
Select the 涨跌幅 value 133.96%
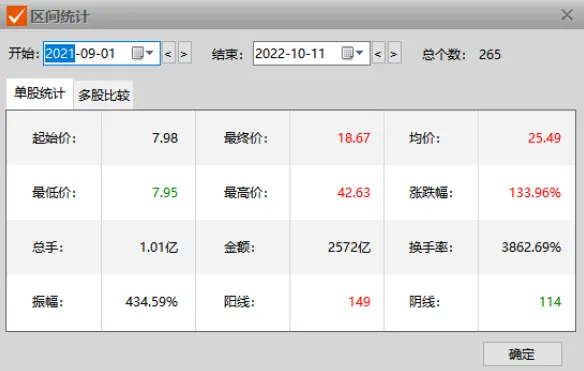534,193
